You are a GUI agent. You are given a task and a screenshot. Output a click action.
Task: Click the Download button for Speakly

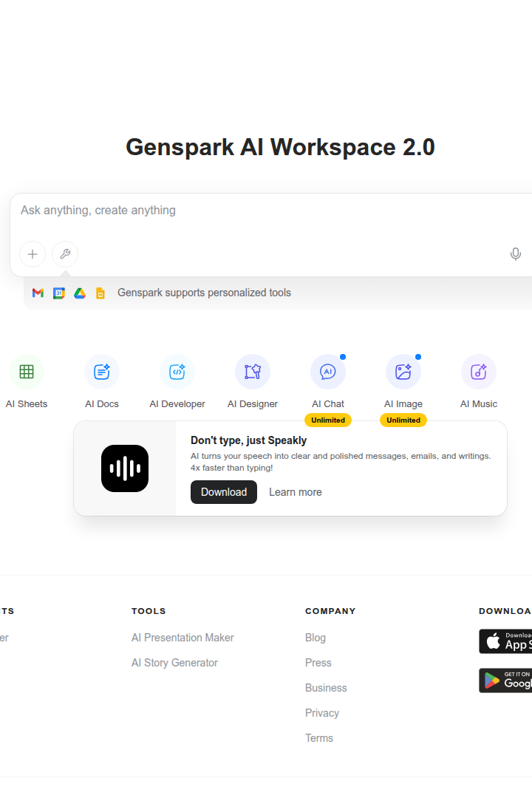click(224, 492)
